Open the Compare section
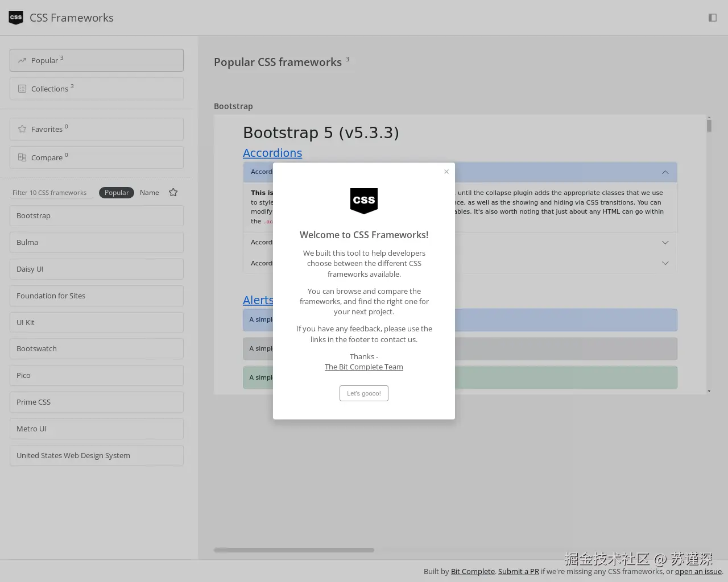This screenshot has height=582, width=728. (x=97, y=157)
